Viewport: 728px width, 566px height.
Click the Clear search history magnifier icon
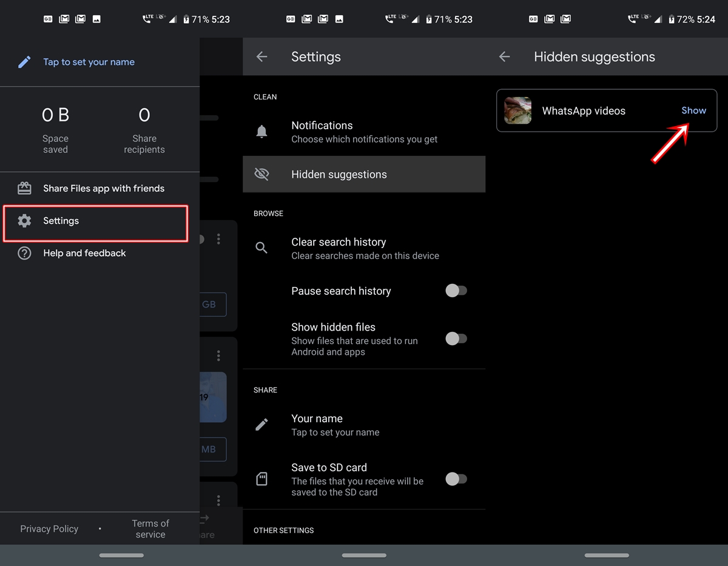261,248
